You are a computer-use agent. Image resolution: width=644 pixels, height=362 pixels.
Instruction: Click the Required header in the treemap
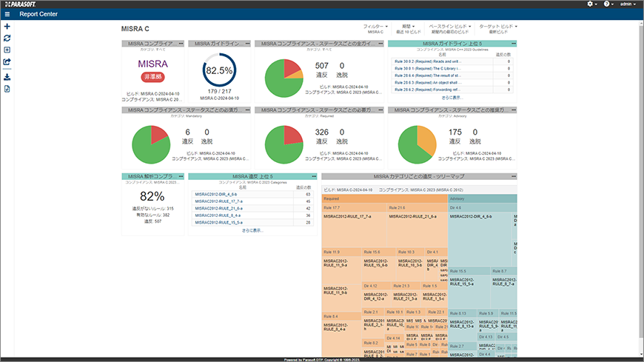point(384,198)
